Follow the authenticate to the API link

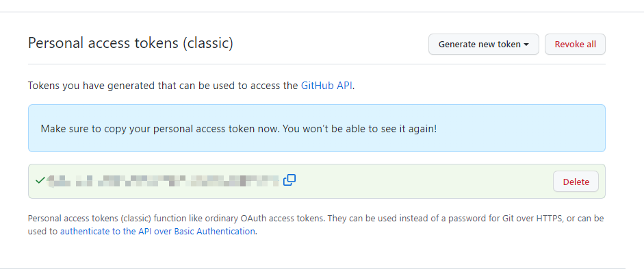(x=157, y=232)
